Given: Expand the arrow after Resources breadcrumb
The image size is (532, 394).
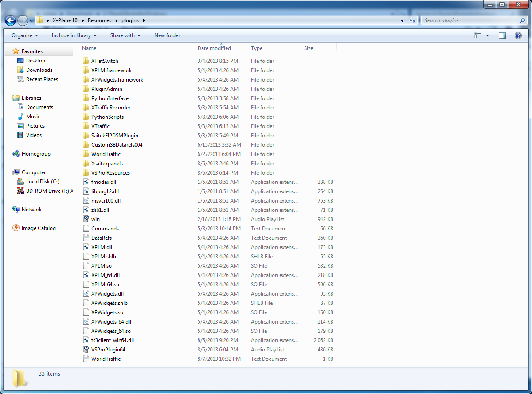Looking at the screenshot, I should (x=117, y=20).
